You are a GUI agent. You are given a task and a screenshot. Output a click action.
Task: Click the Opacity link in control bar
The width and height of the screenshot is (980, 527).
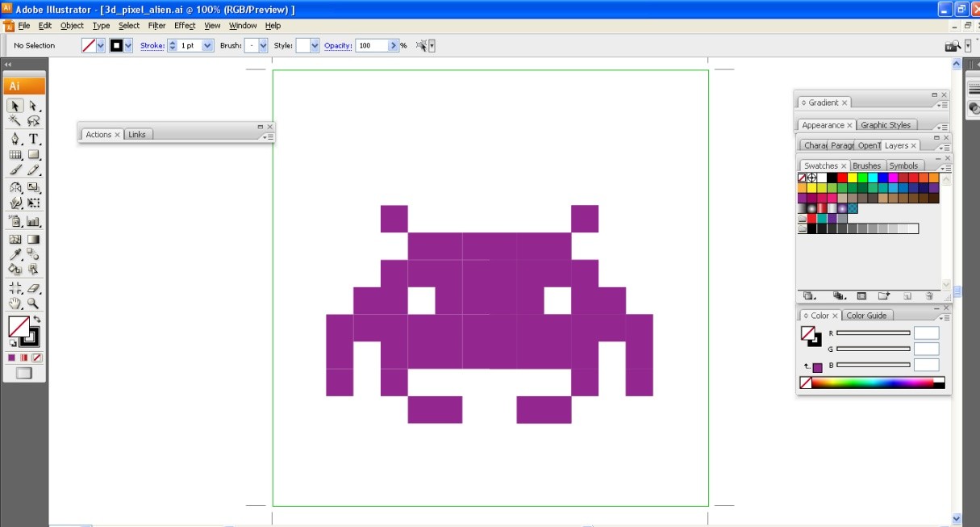click(338, 45)
